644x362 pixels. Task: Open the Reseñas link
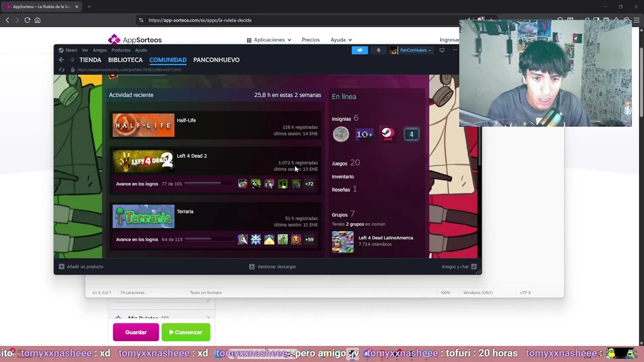pyautogui.click(x=344, y=190)
